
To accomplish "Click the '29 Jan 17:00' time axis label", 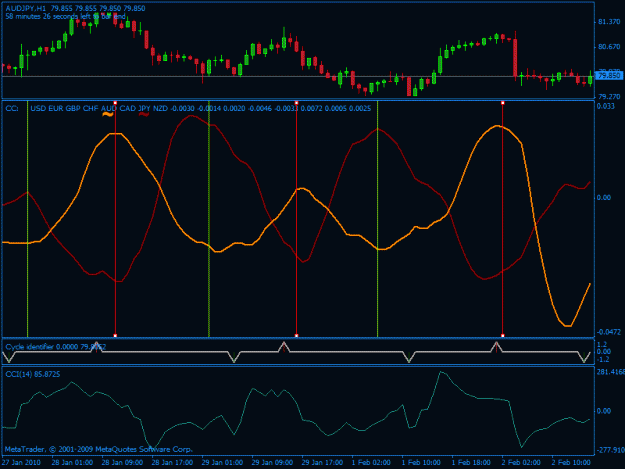I will pyautogui.click(x=322, y=463).
